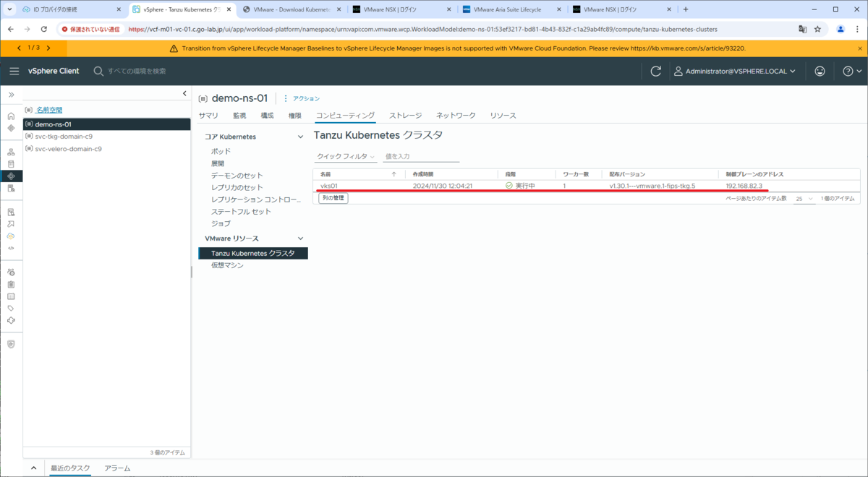Open the アクション menu

302,98
